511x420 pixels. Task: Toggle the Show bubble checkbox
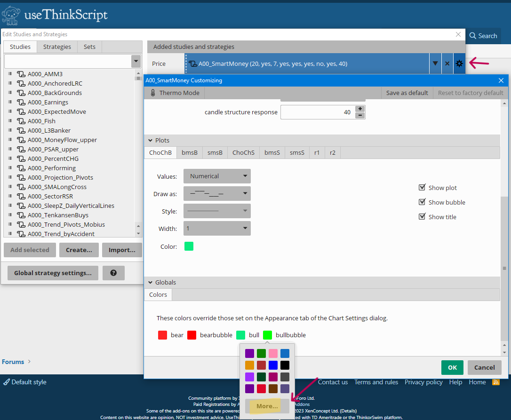click(x=422, y=202)
